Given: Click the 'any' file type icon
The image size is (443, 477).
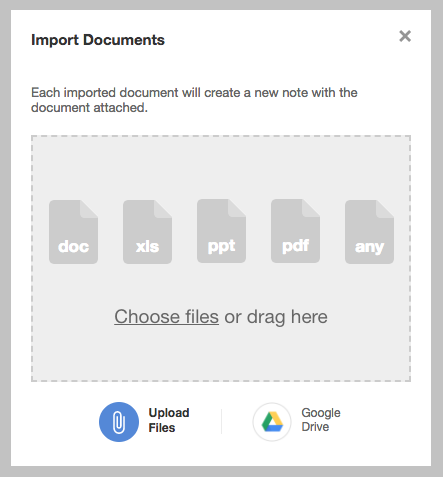Looking at the screenshot, I should pos(369,232).
